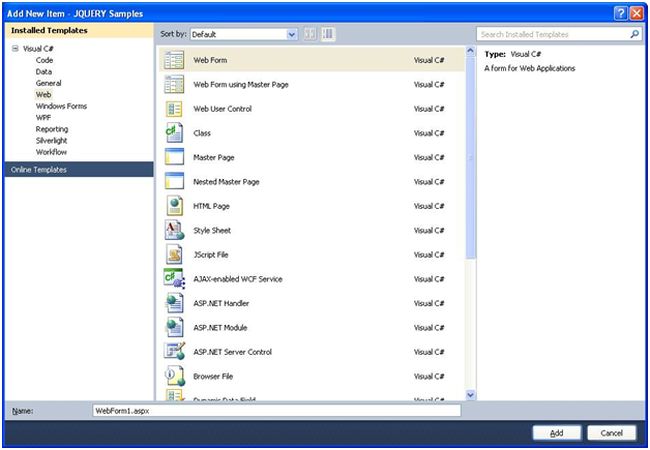Switch to medium icons list view

tap(327, 34)
